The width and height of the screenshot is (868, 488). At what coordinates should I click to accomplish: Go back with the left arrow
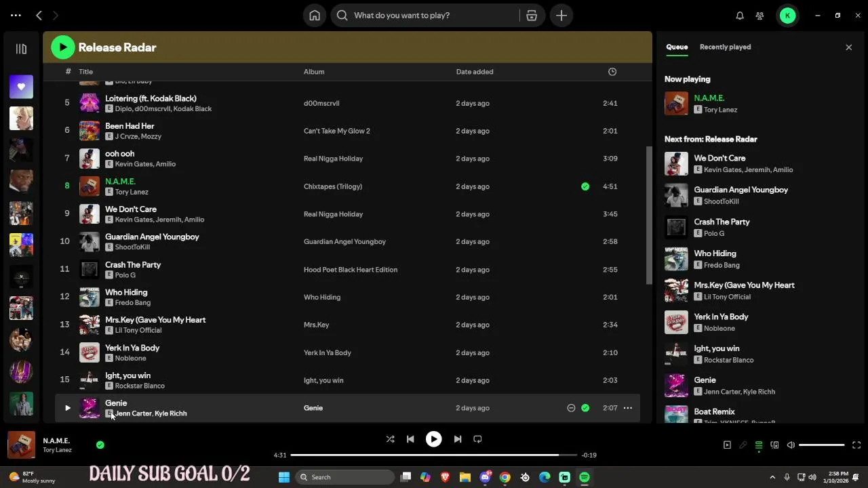coord(39,15)
